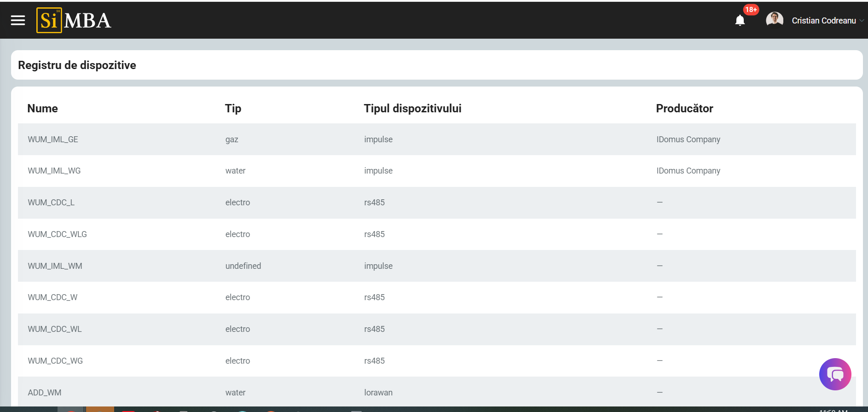Click the Registru de dispozitive page title
The image size is (868, 412).
[77, 65]
